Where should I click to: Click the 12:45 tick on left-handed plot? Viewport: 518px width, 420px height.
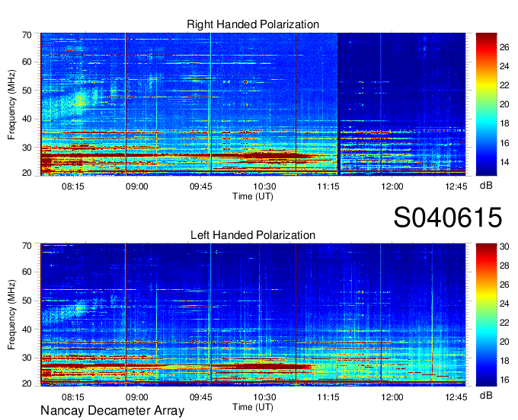point(456,397)
